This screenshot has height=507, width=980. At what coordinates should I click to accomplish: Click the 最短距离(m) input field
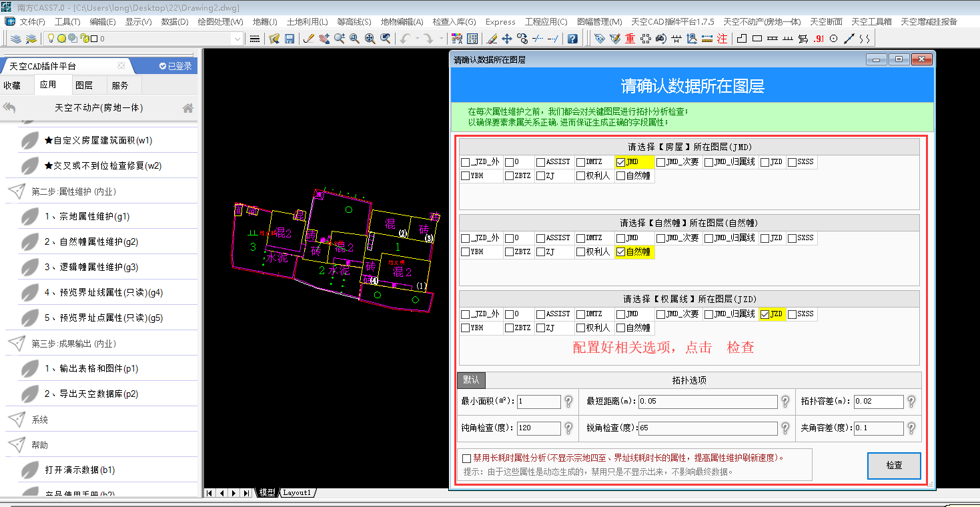tap(708, 402)
